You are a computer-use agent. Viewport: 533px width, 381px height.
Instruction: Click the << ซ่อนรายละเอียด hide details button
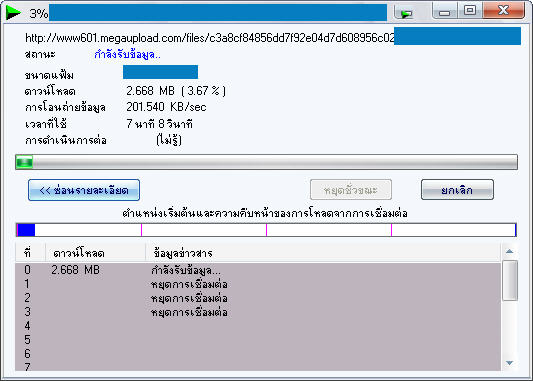tap(84, 190)
